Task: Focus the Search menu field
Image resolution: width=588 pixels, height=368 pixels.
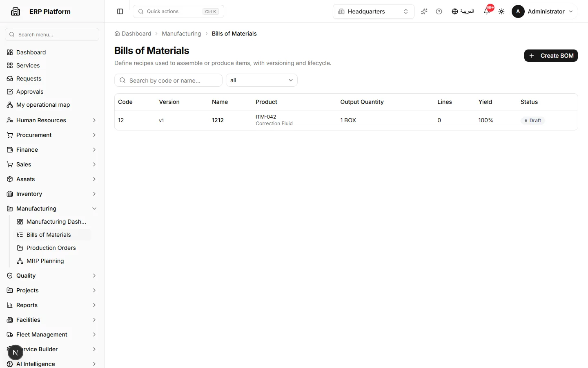Action: pos(52,34)
